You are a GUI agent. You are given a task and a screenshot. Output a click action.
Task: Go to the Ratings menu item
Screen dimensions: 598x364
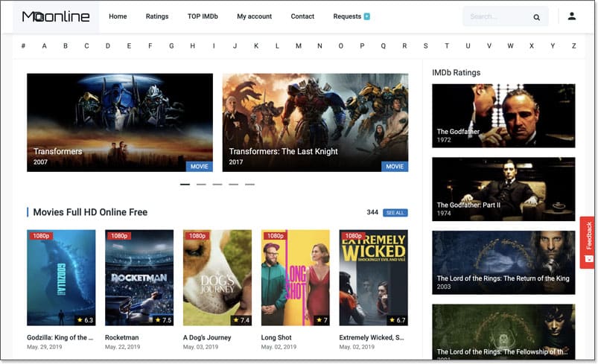pos(157,16)
